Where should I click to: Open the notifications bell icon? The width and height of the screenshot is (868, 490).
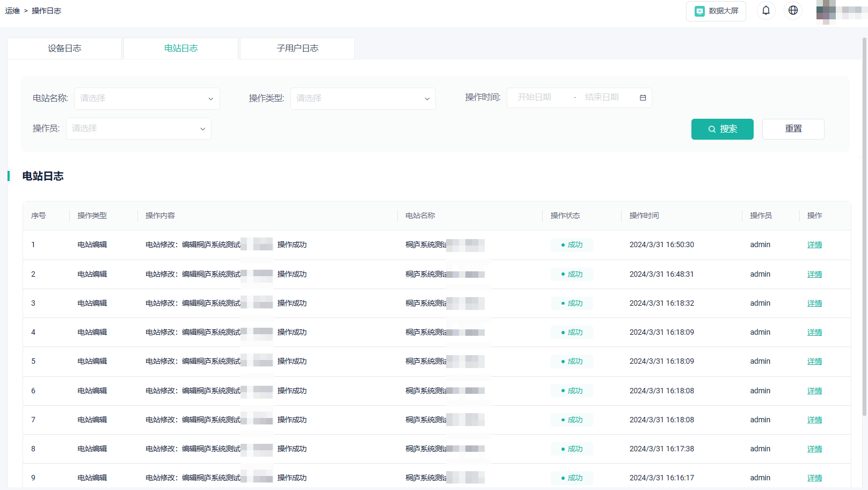766,10
